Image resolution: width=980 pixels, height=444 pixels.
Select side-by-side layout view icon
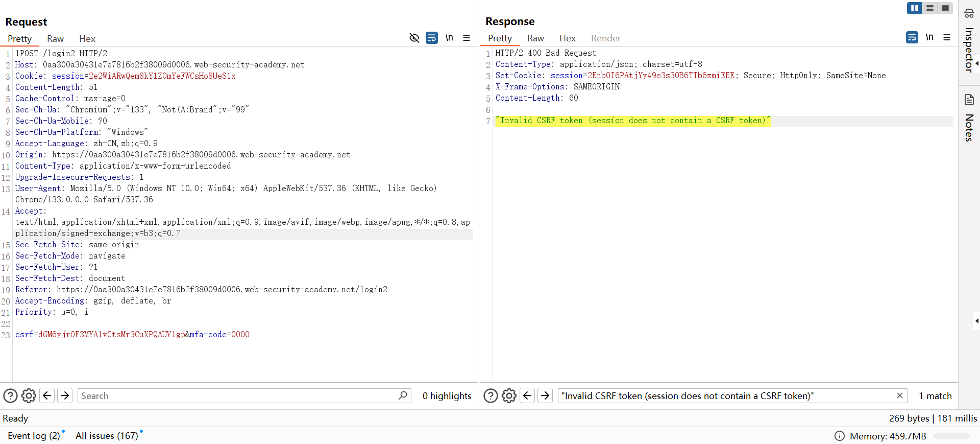[914, 8]
